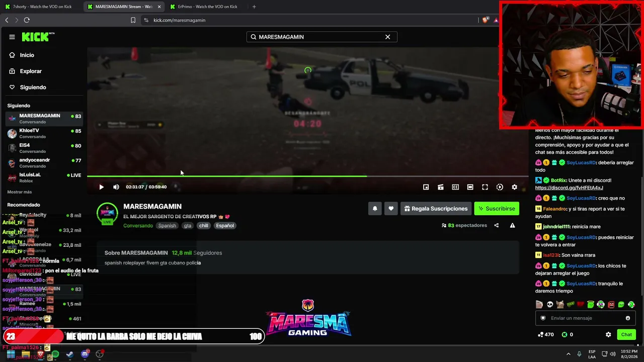
Task: Select the MARESMAGAMIN Stream tab
Action: pyautogui.click(x=124, y=7)
